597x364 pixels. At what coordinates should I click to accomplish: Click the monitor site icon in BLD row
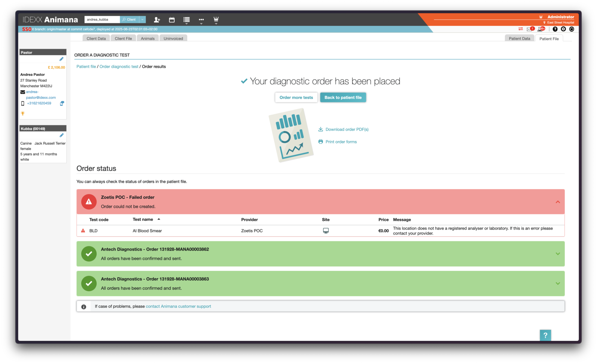coord(326,231)
